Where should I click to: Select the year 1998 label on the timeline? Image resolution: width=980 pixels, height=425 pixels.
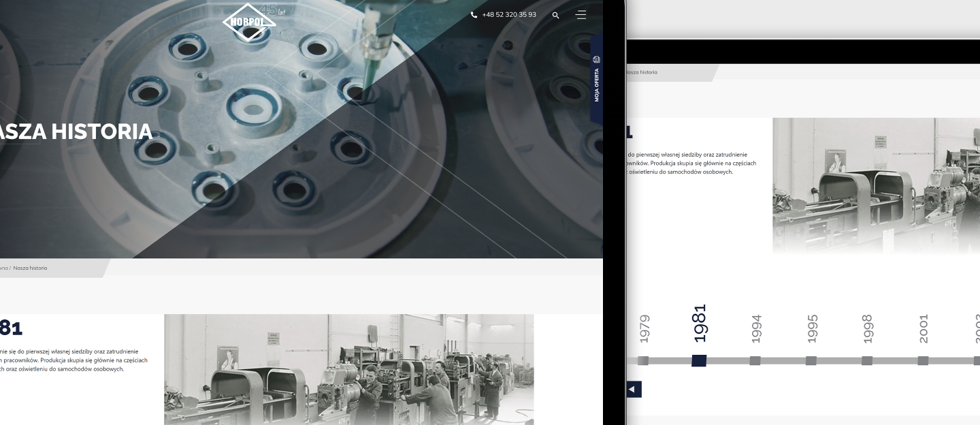[x=867, y=328]
